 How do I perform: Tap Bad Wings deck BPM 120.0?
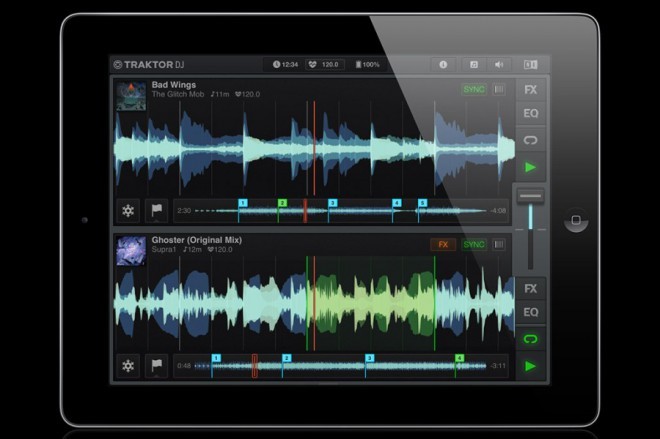click(x=248, y=94)
